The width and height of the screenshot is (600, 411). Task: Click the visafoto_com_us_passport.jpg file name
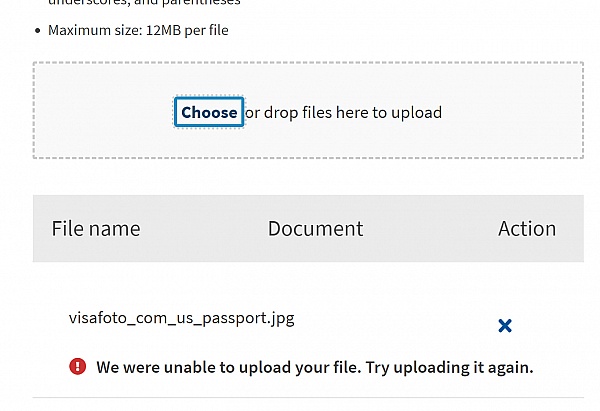[x=181, y=319]
